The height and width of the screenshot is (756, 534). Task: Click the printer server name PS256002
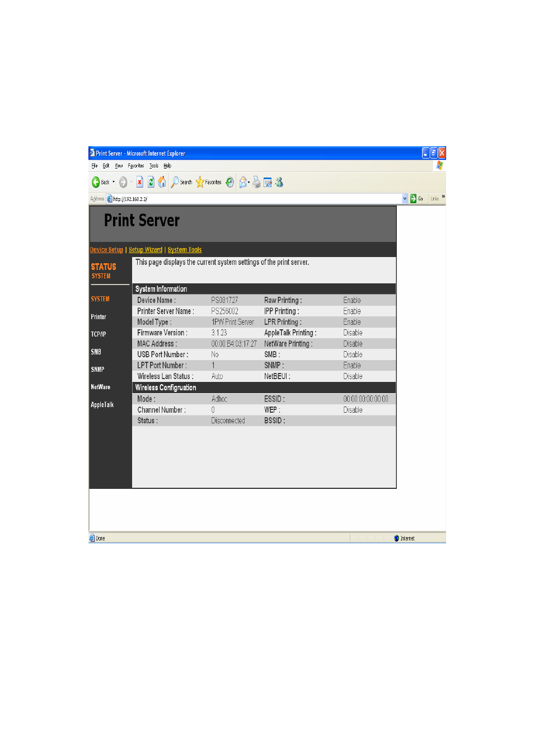pos(224,311)
